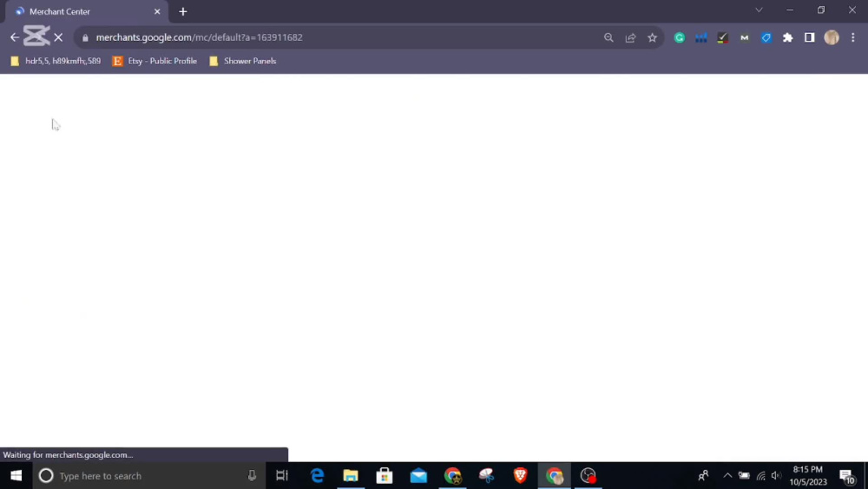
Task: Open Microsoft Store from the taskbar
Action: click(x=385, y=476)
